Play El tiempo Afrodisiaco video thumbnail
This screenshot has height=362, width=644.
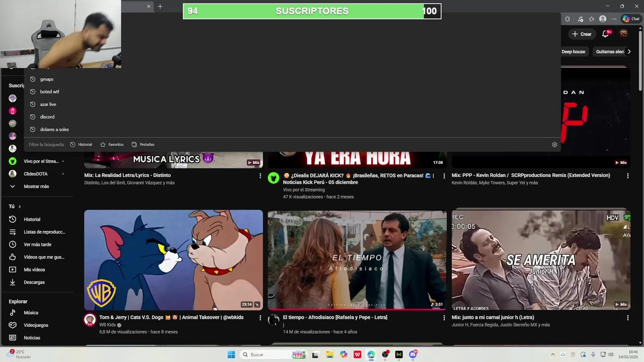pos(357,260)
